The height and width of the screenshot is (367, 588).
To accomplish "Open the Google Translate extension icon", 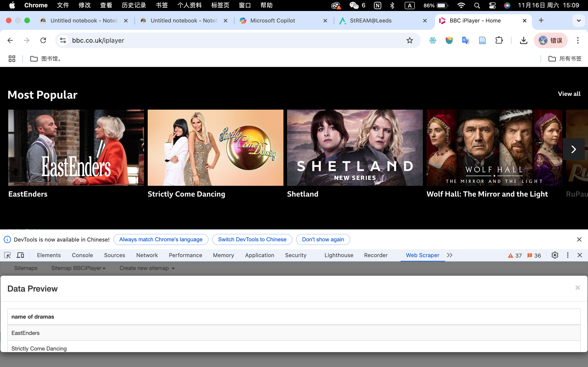I will click(x=465, y=40).
